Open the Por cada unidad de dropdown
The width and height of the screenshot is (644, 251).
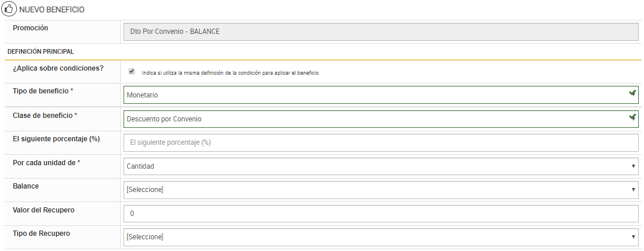(x=381, y=166)
